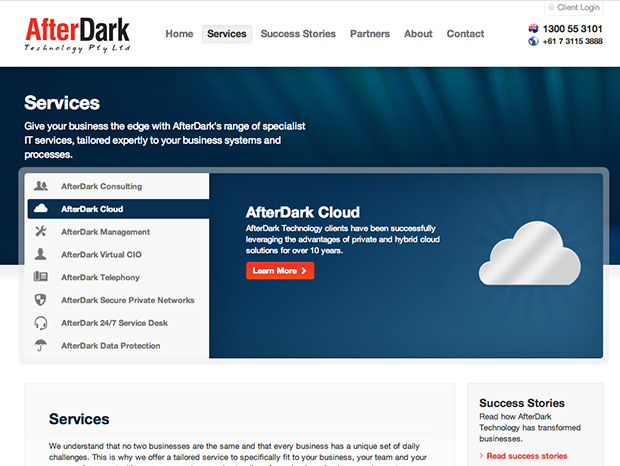Click the AfterDark Technology logo
The image size is (620, 466).
(78, 35)
